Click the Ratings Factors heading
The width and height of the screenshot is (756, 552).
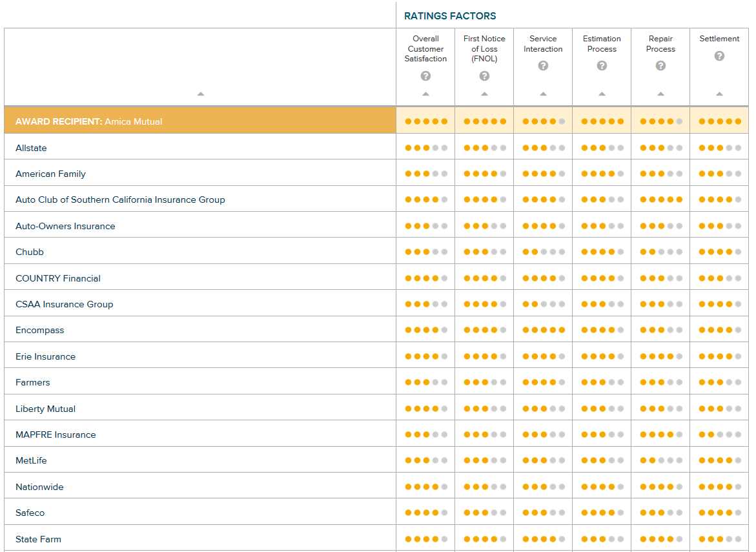[x=450, y=16]
